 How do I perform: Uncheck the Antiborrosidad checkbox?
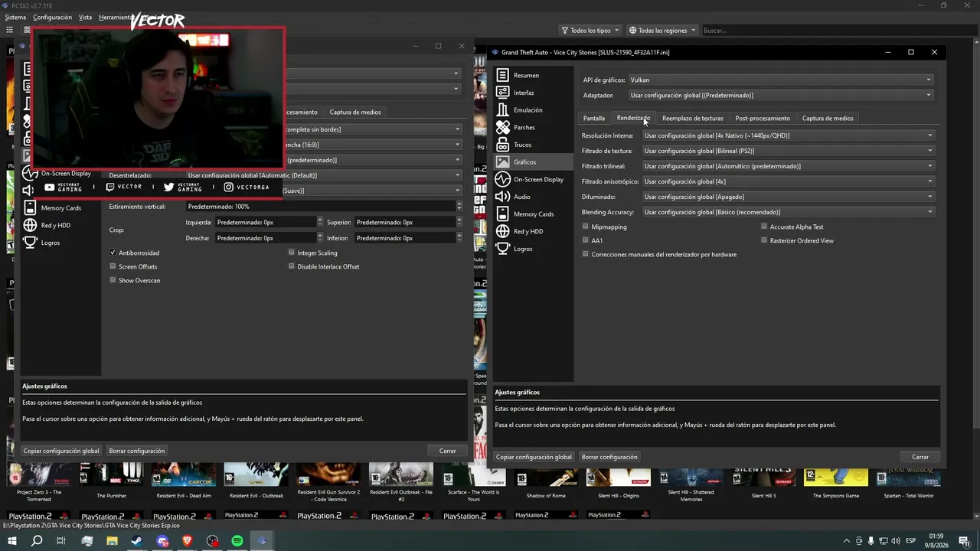[113, 253]
